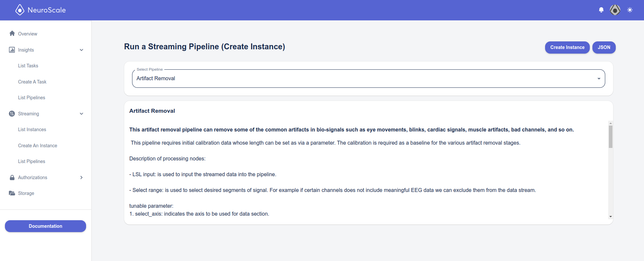
Task: Click the '- LSL input' description line
Action: (203, 174)
